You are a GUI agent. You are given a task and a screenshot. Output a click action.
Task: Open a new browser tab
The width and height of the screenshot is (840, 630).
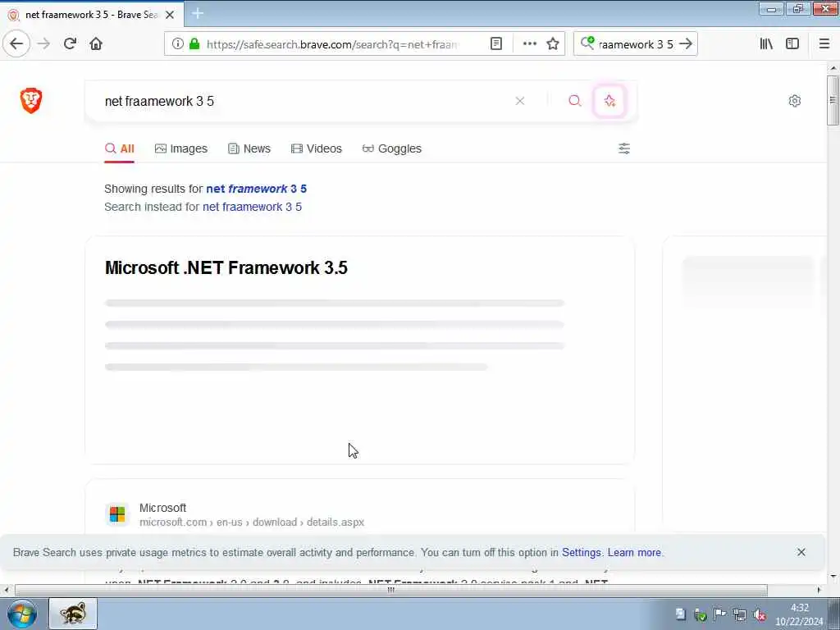click(x=198, y=13)
